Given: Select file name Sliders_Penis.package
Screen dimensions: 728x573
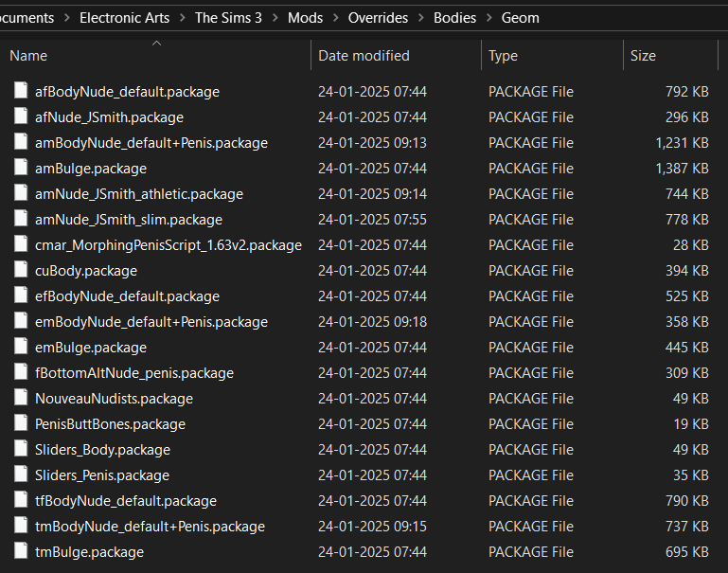Looking at the screenshot, I should coord(102,475).
